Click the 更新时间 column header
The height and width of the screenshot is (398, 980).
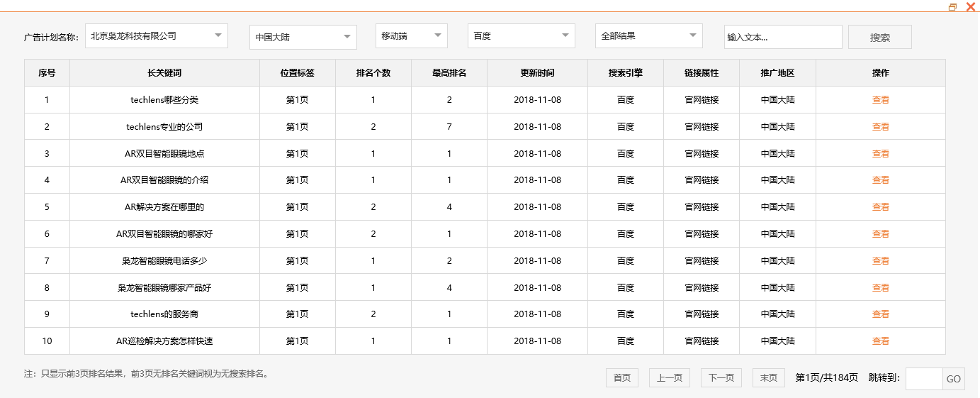pyautogui.click(x=538, y=73)
